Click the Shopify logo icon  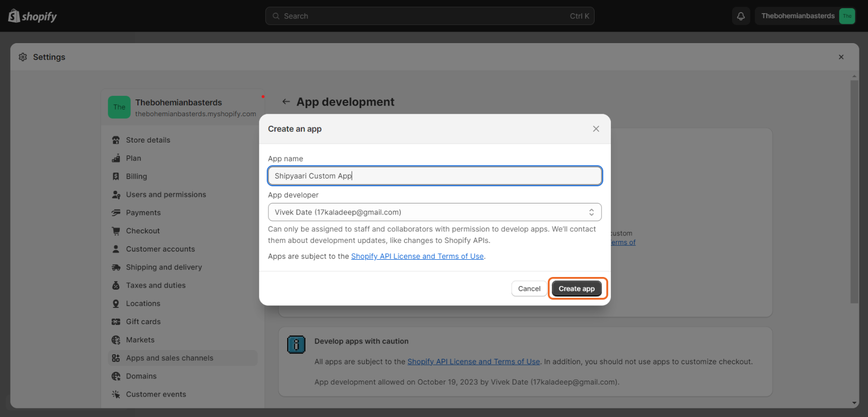(x=14, y=16)
